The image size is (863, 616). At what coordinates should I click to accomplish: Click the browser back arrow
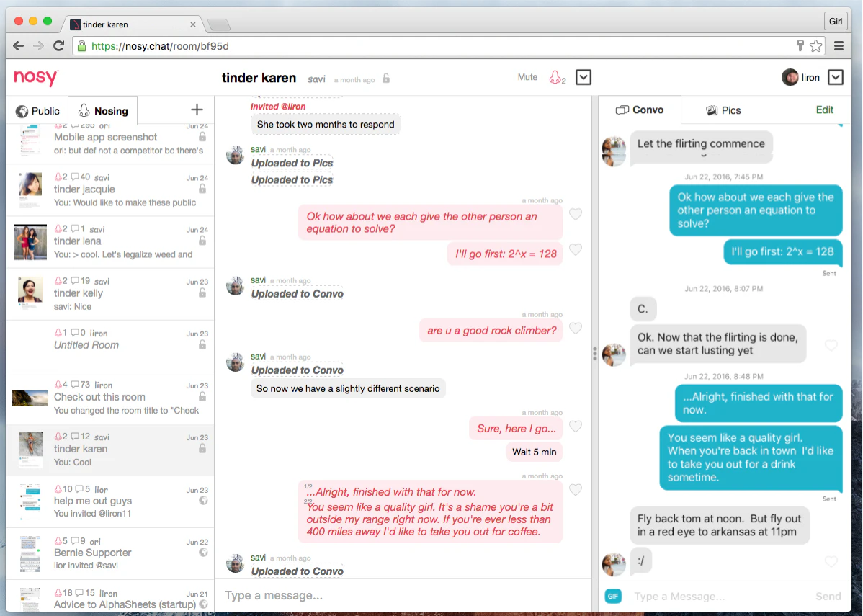[18, 45]
